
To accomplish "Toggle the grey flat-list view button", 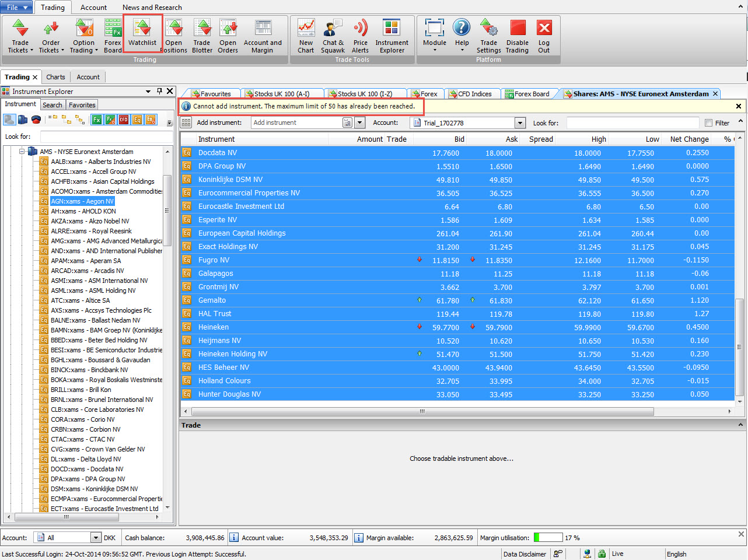I will click(x=9, y=120).
